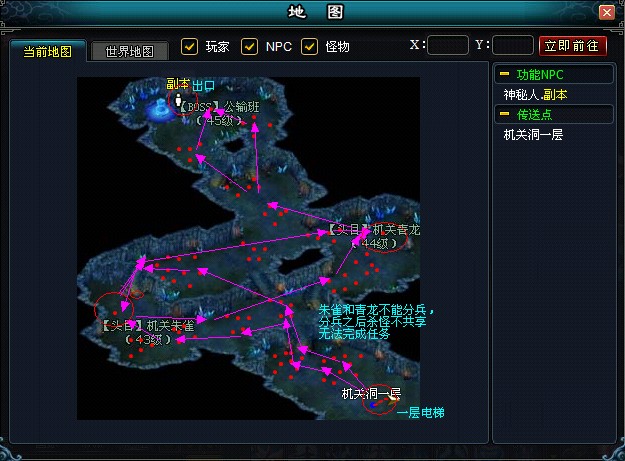
Task: Click the X coordinate input field
Action: [449, 45]
